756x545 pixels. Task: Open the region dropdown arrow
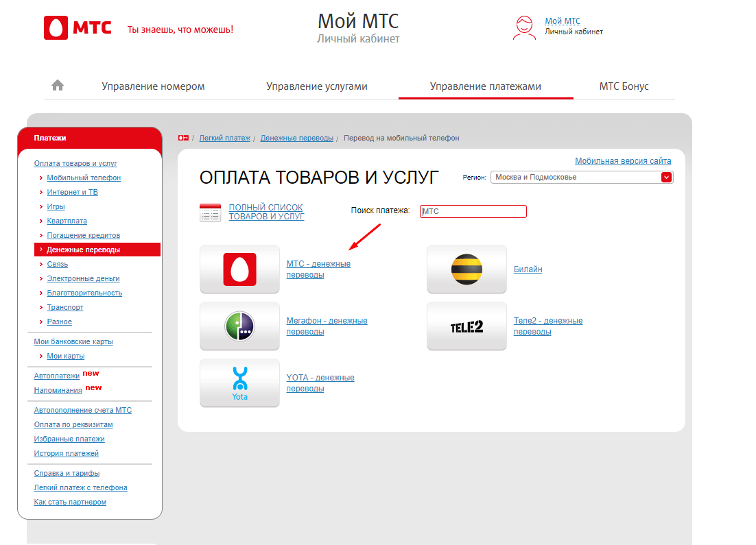[x=666, y=178]
